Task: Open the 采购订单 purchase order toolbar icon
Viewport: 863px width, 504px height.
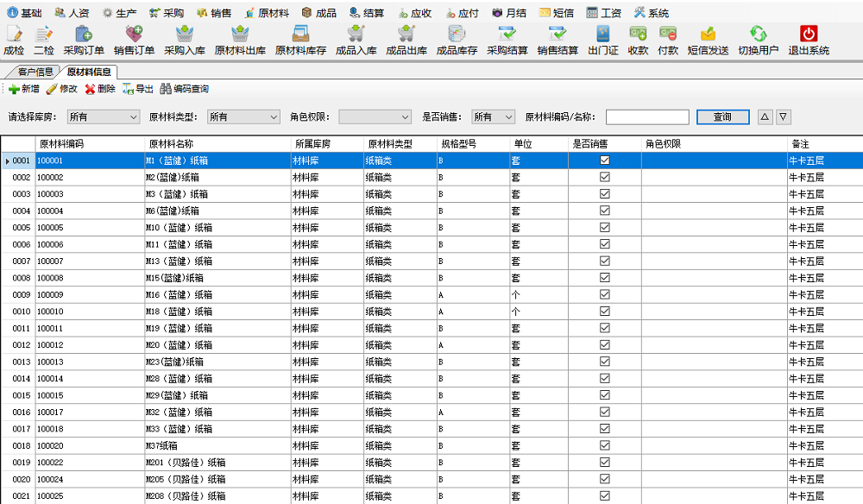Action: [84, 35]
